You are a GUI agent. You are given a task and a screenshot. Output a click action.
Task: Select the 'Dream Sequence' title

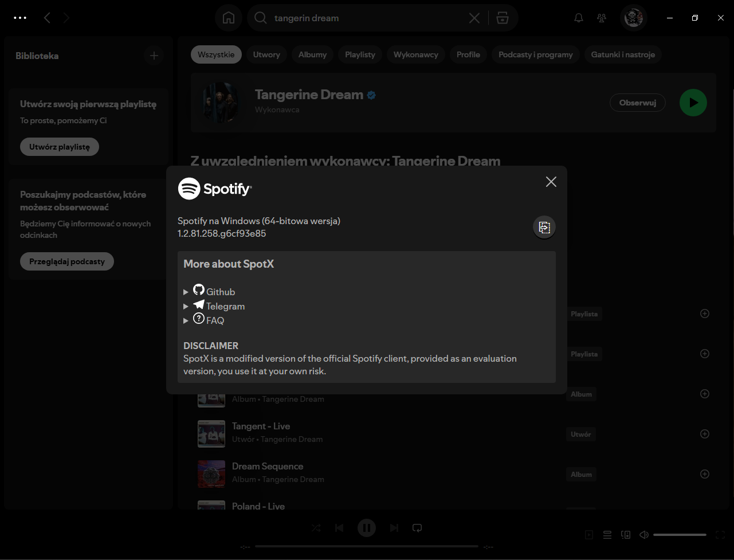[x=268, y=467]
